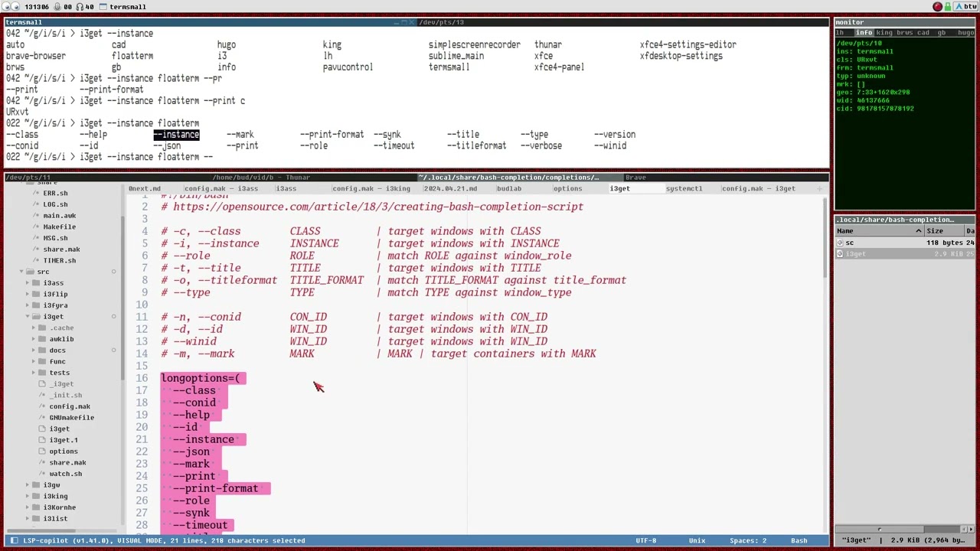
Task: Click the red recording indicator in top bar
Action: pyautogui.click(x=938, y=7)
